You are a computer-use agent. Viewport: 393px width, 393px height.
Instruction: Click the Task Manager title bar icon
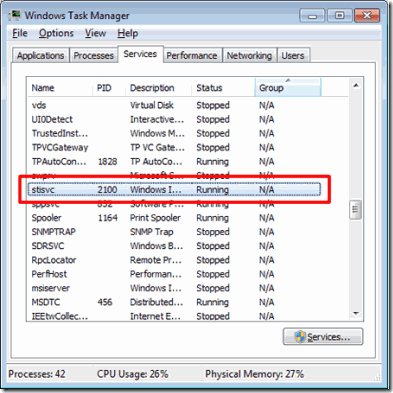pyautogui.click(x=15, y=16)
